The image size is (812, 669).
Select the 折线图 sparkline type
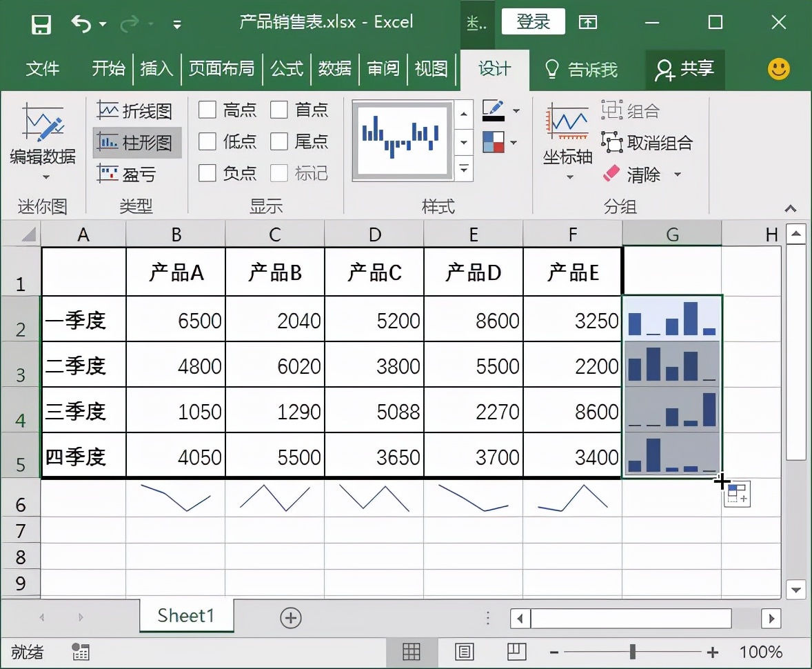point(135,110)
